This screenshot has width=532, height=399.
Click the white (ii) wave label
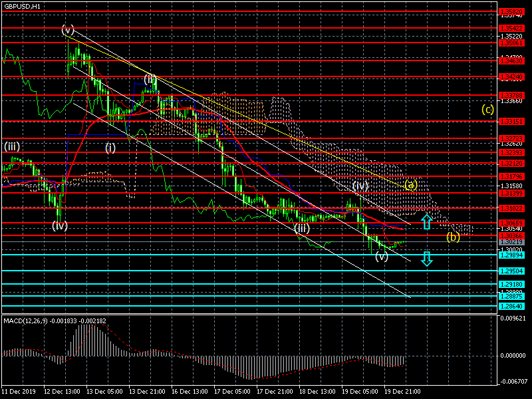coord(150,80)
